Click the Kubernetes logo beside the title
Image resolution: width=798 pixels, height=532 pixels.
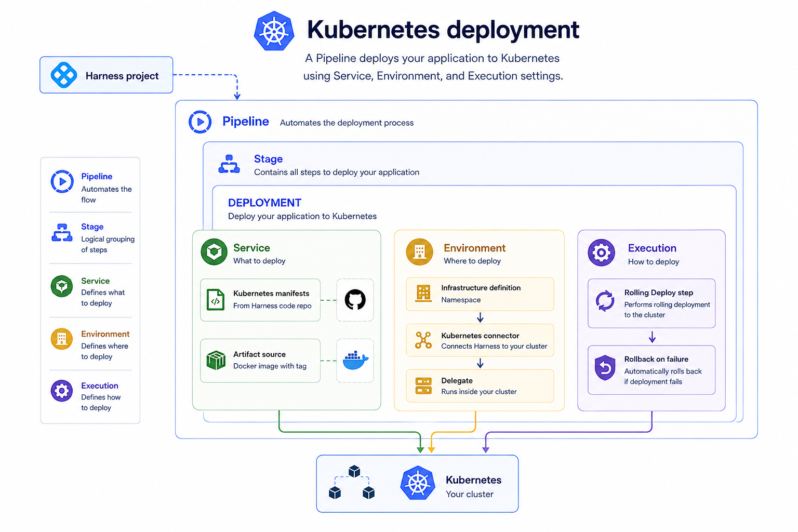(274, 31)
